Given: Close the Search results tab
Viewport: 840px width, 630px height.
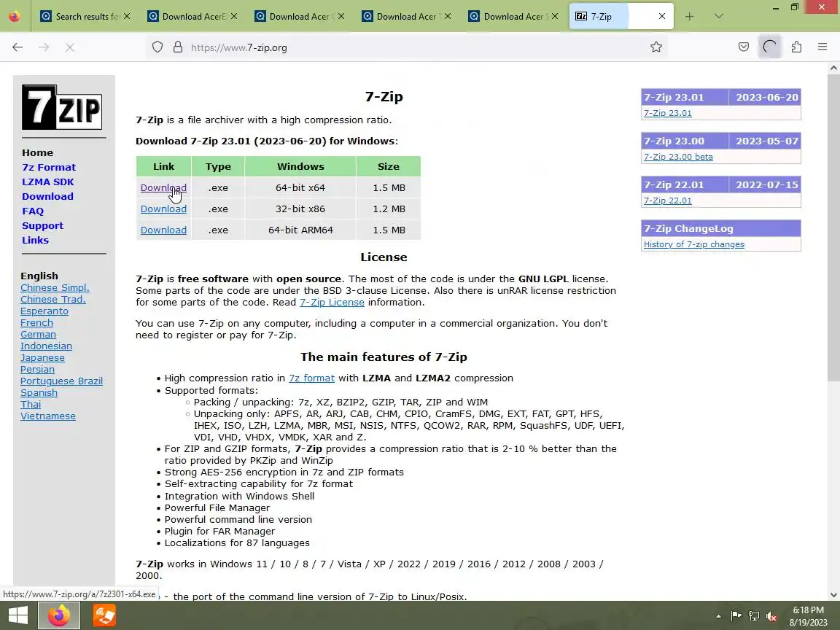Looking at the screenshot, I should pyautogui.click(x=126, y=17).
